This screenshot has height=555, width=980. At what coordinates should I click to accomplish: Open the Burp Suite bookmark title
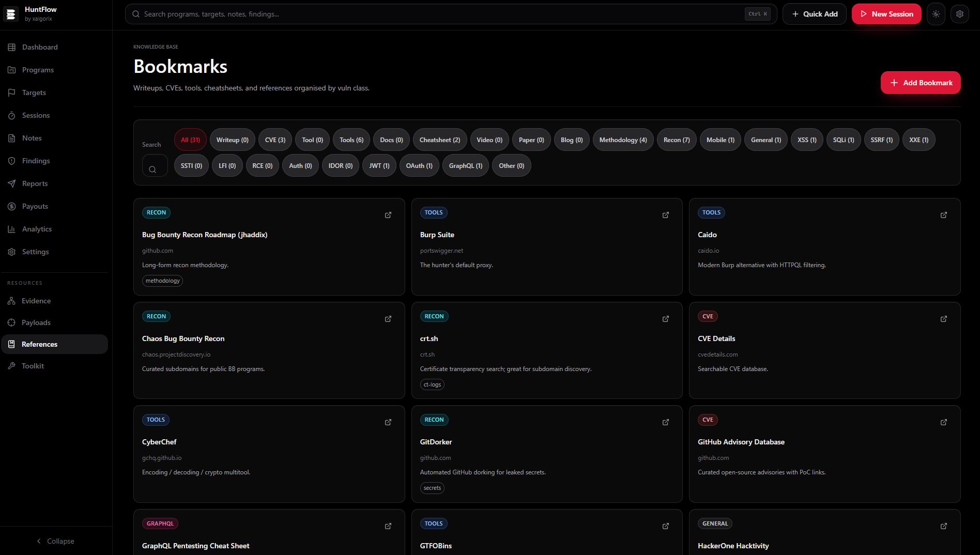(437, 235)
